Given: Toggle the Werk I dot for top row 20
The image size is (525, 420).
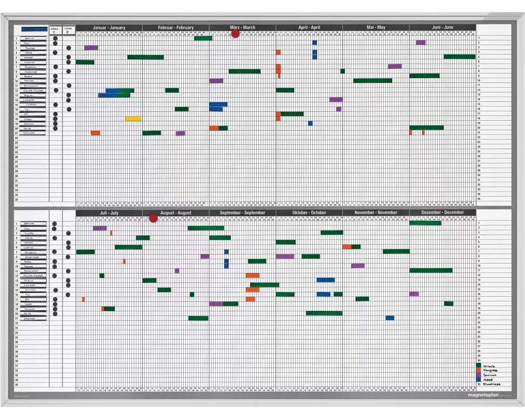Looking at the screenshot, I should [55, 128].
